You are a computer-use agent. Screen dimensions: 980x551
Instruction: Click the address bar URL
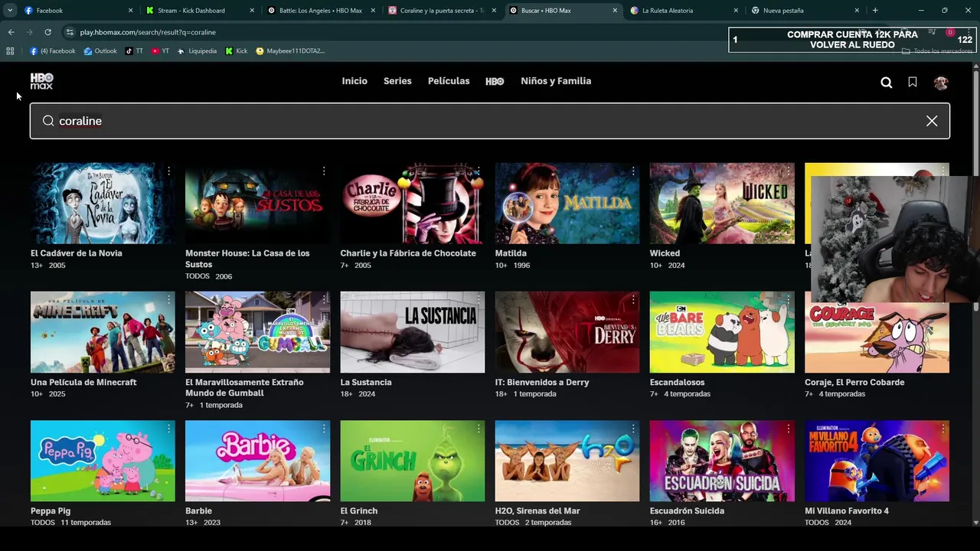[x=148, y=32]
